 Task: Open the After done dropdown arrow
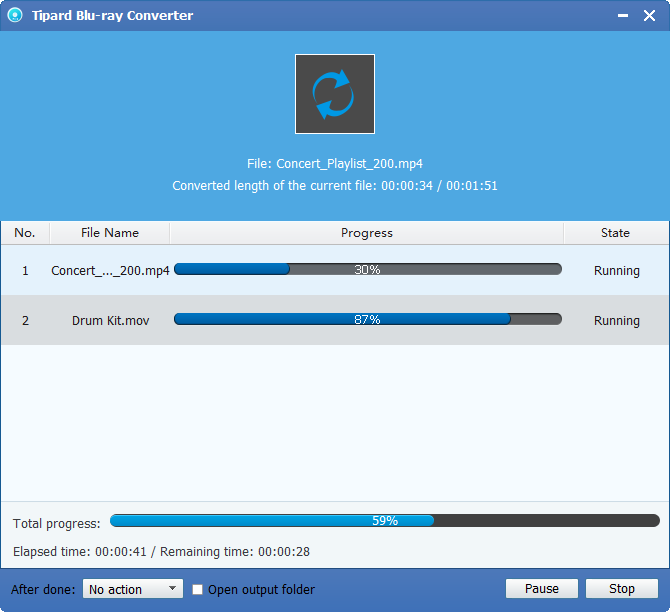pyautogui.click(x=172, y=588)
